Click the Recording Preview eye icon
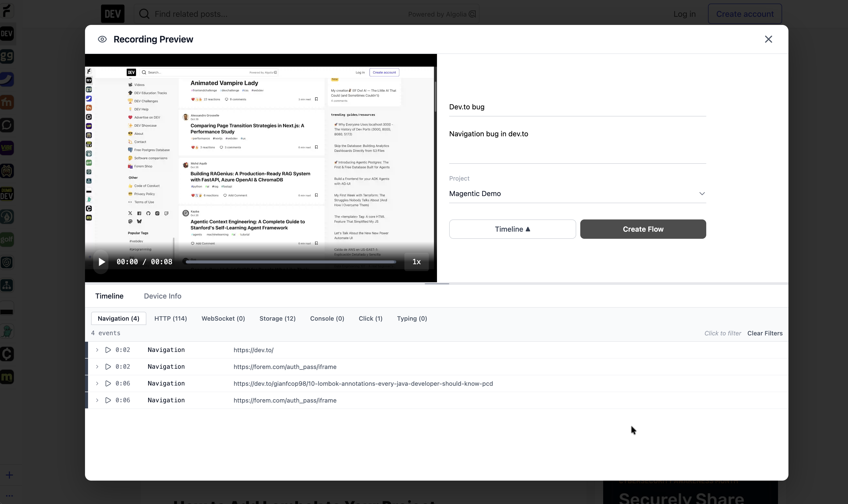The image size is (848, 504). [x=102, y=39]
